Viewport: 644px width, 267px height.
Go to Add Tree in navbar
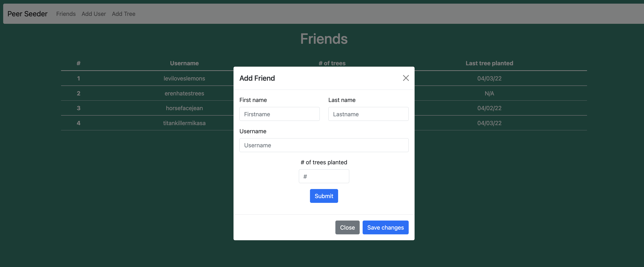point(123,14)
